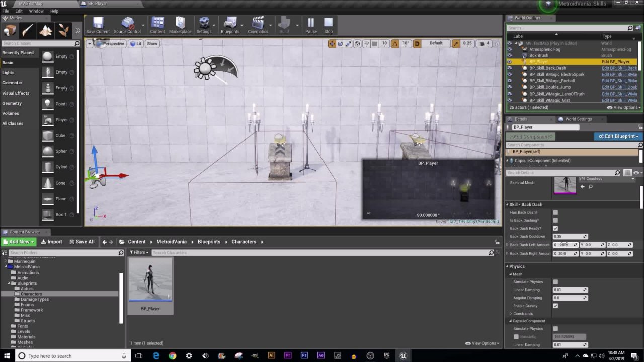This screenshot has width=644, height=362.
Task: Toggle visibility of BP_Skill_Back_Dash actor
Action: (509, 68)
